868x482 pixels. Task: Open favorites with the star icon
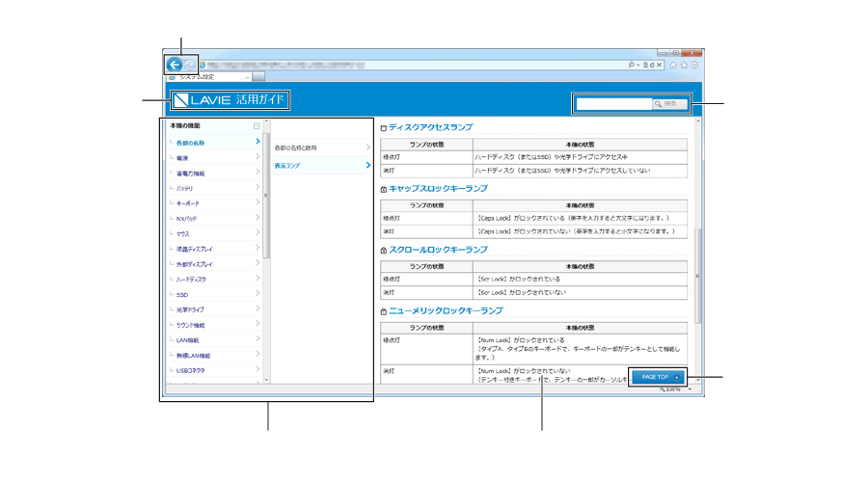(x=684, y=66)
